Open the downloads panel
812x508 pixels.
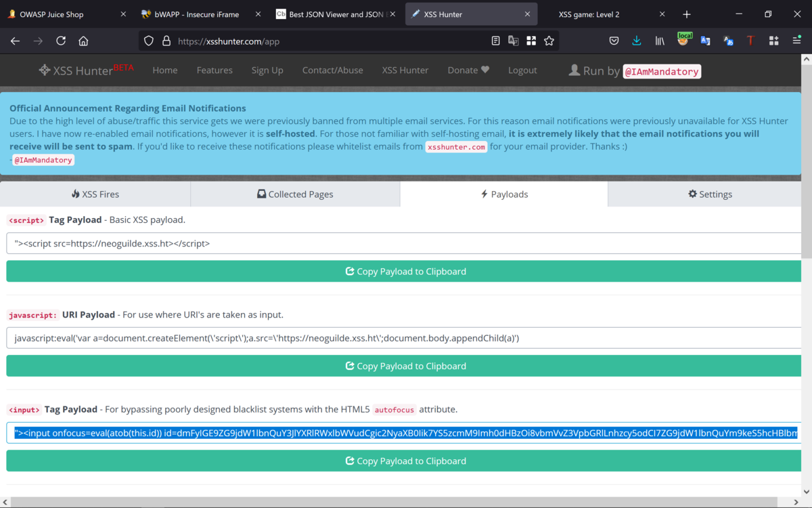coord(637,41)
